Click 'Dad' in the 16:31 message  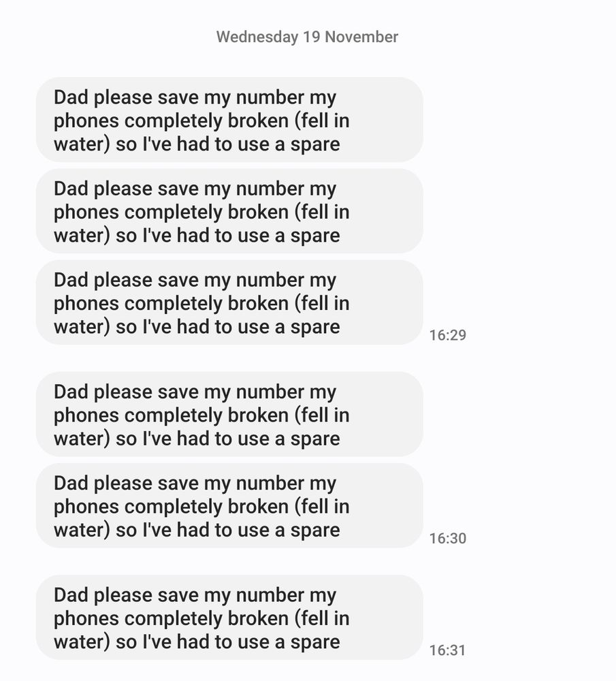pos(71,595)
